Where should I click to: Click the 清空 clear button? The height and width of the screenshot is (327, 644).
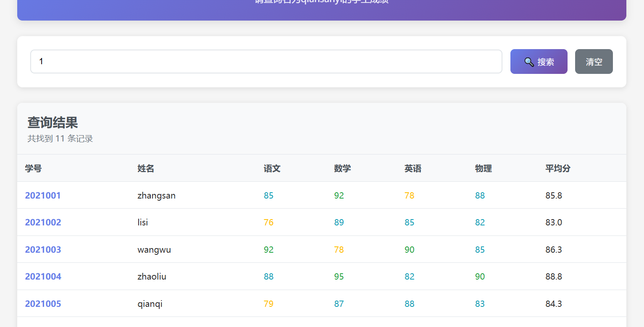pyautogui.click(x=594, y=61)
